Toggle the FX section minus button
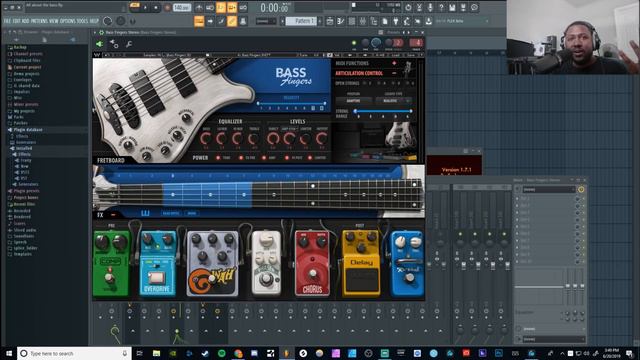The width and height of the screenshot is (640, 360). click(113, 214)
